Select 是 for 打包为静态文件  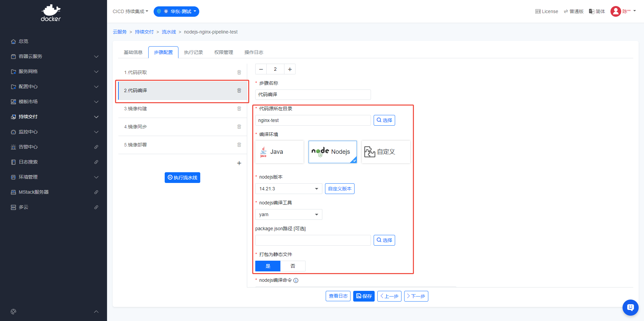[268, 266]
